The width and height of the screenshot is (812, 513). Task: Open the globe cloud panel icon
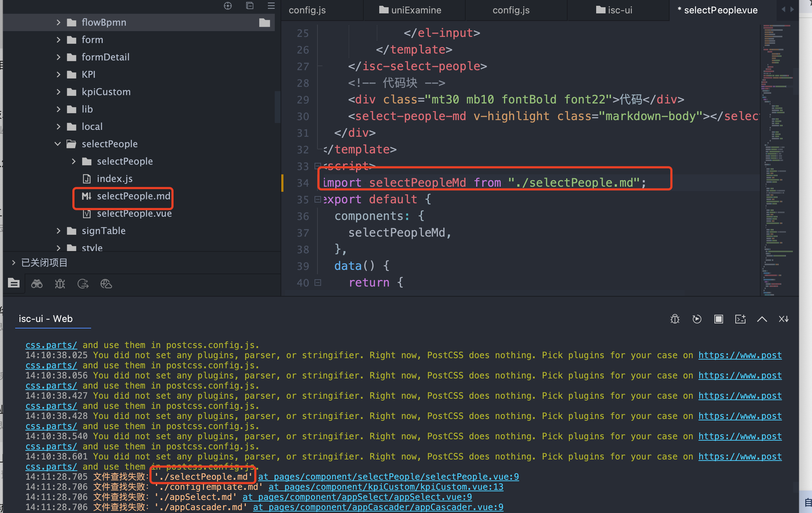point(106,284)
